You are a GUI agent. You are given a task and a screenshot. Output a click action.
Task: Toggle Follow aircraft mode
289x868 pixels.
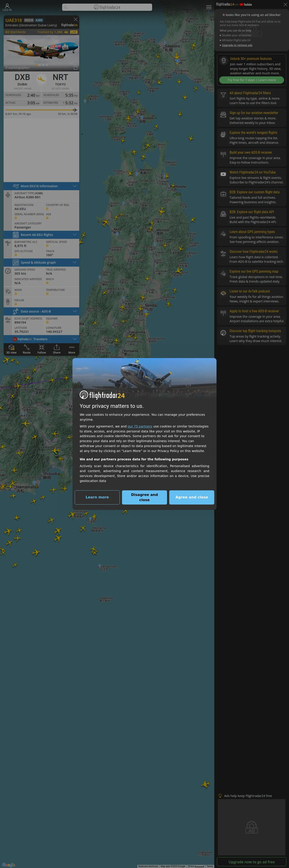41,349
